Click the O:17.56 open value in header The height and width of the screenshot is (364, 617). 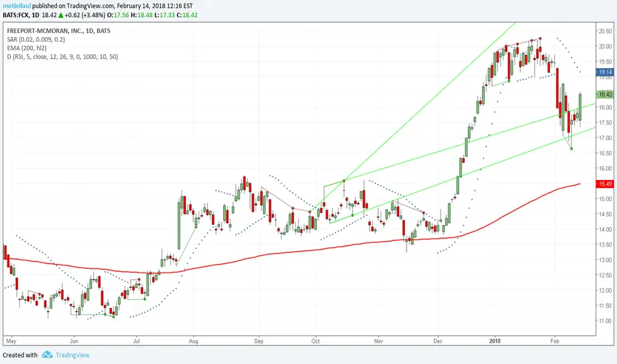point(118,15)
